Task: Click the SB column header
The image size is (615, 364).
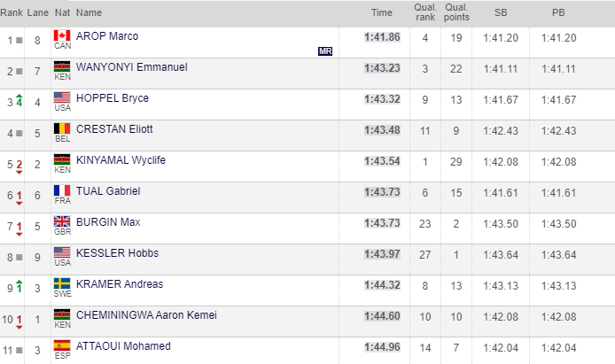Action: (501, 12)
